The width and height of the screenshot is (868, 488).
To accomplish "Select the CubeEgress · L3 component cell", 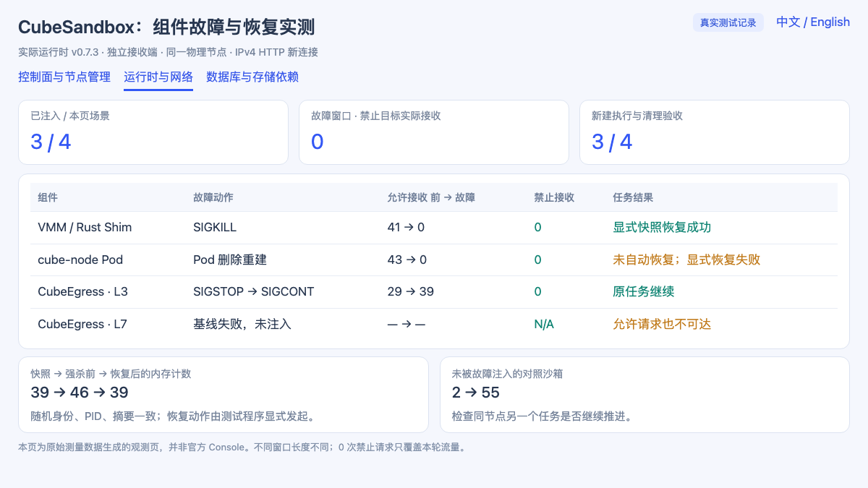I will pyautogui.click(x=82, y=291).
